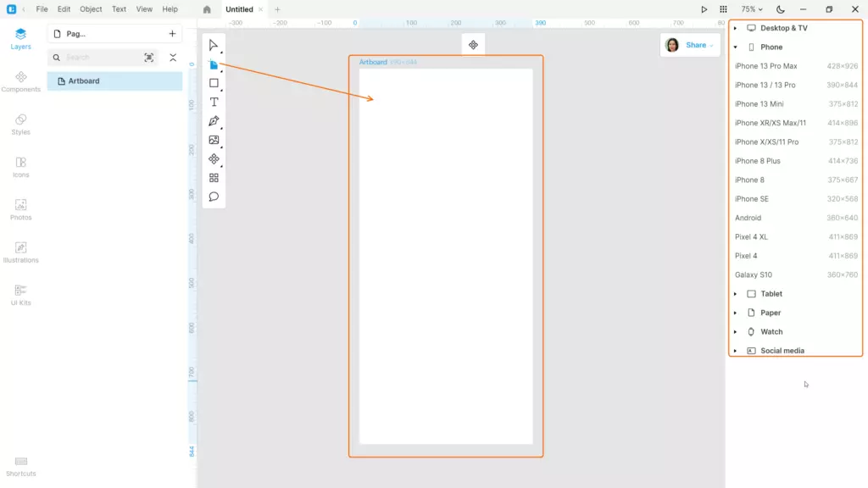
Task: Start the presentation play button
Action: [x=704, y=9]
